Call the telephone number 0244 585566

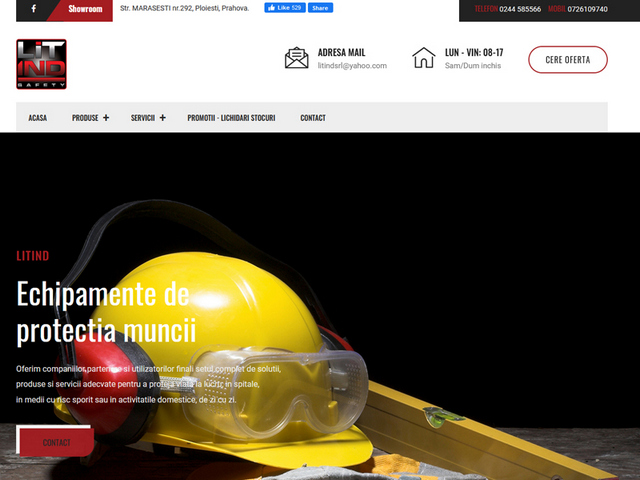coord(520,9)
